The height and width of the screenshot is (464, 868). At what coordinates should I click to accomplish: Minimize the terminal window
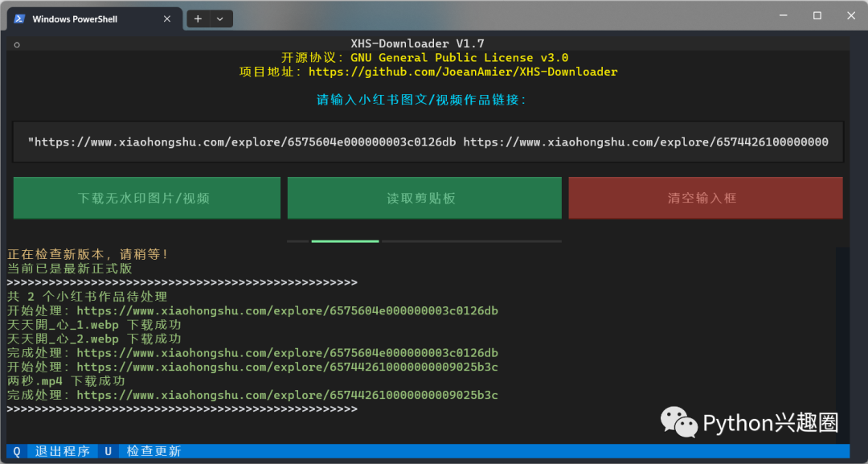784,16
